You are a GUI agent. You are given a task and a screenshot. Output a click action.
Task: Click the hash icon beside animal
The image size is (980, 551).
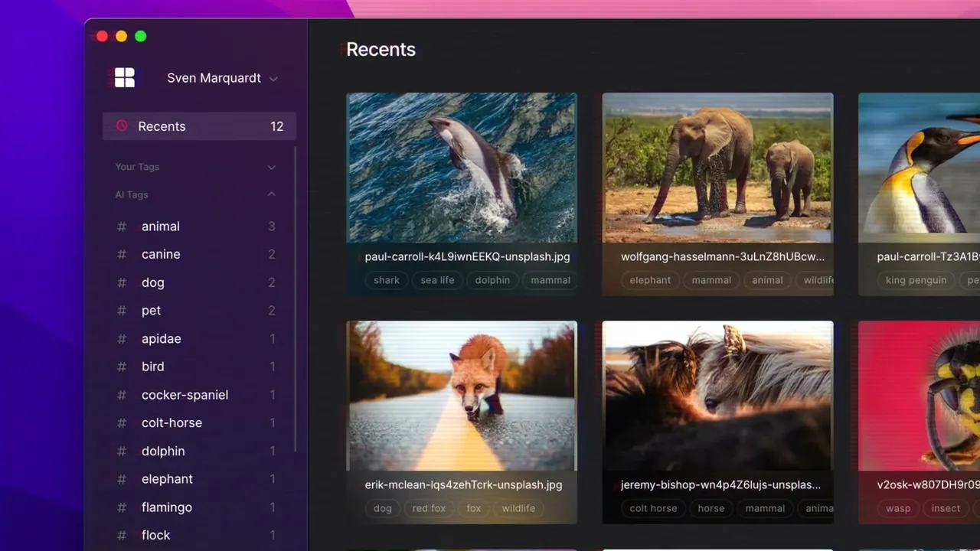point(121,227)
